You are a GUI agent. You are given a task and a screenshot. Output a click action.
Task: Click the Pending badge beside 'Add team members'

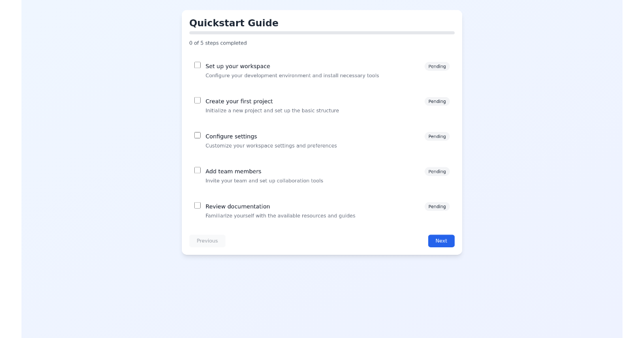437,171
